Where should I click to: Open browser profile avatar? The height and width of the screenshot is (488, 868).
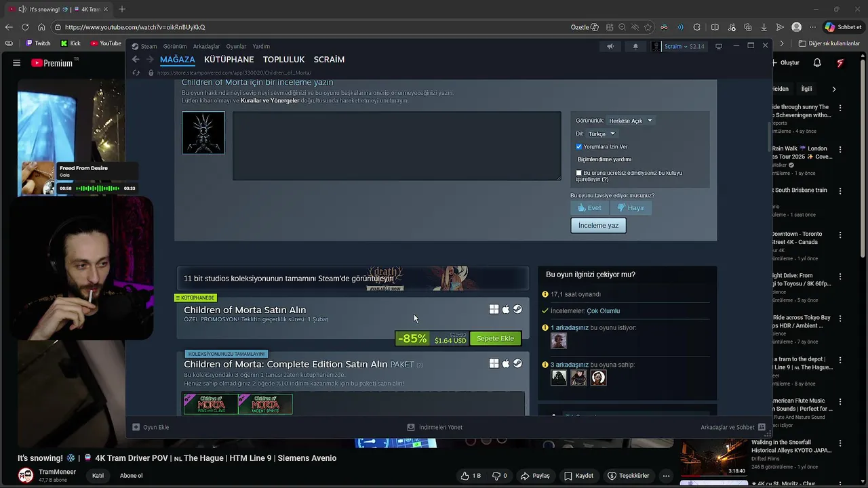coord(797,27)
